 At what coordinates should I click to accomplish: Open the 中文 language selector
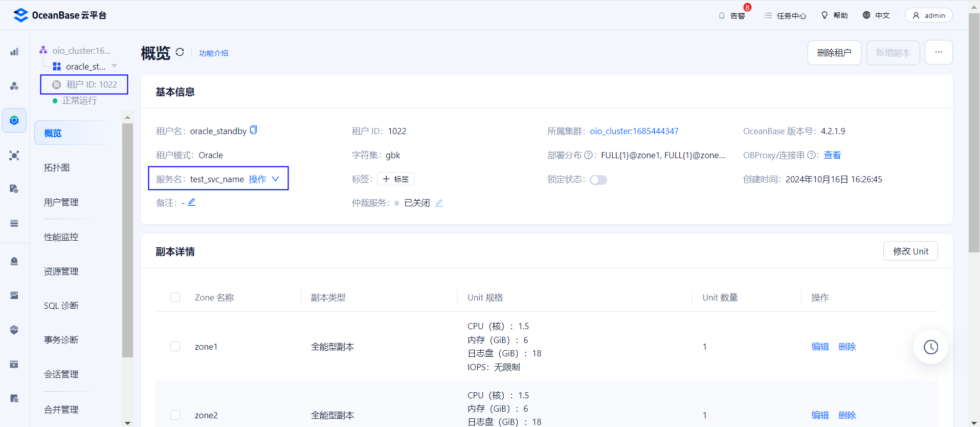click(876, 15)
